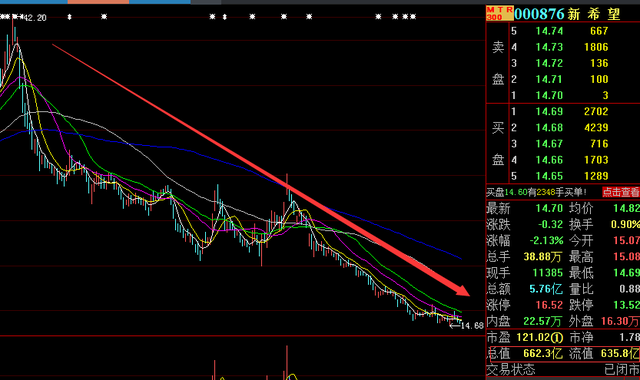Click sell level 4 volume 1806

point(596,47)
